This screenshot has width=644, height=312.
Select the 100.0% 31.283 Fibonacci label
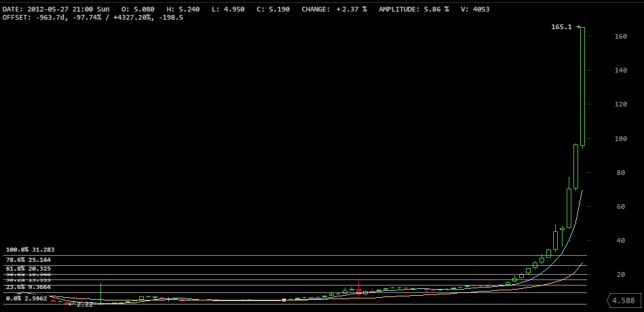pyautogui.click(x=30, y=250)
